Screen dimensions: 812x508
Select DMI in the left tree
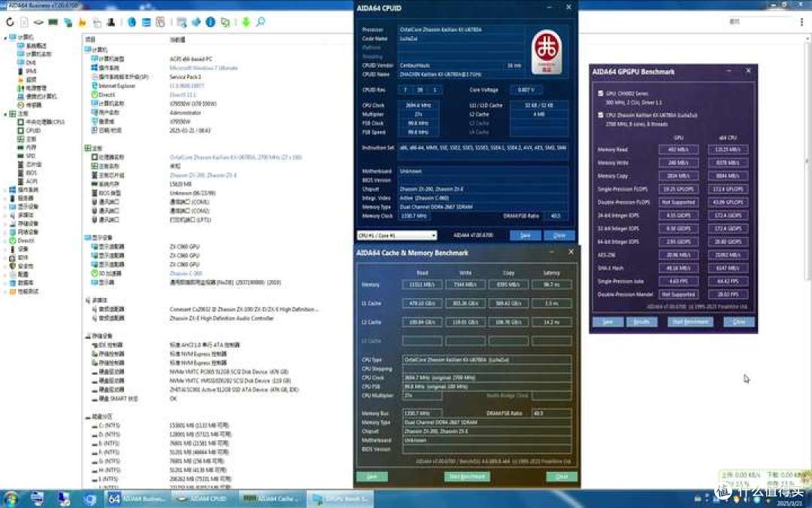coord(31,62)
